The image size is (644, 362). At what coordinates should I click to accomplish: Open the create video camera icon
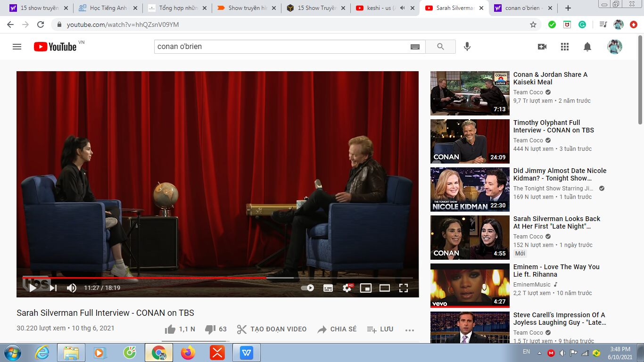coord(542,47)
